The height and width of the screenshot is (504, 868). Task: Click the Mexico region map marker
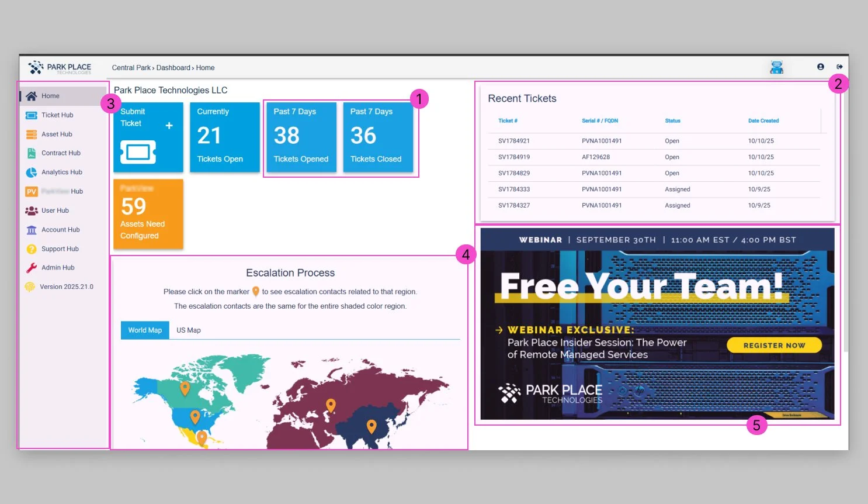click(x=202, y=437)
